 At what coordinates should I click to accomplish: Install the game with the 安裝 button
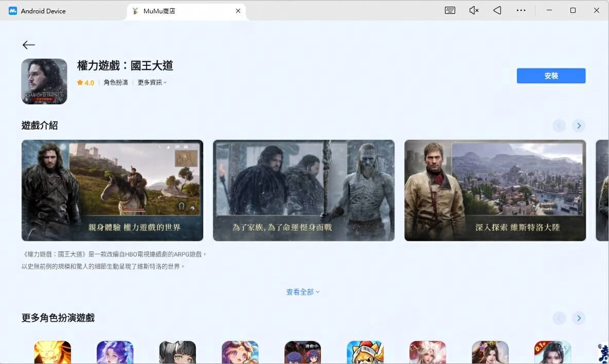551,76
